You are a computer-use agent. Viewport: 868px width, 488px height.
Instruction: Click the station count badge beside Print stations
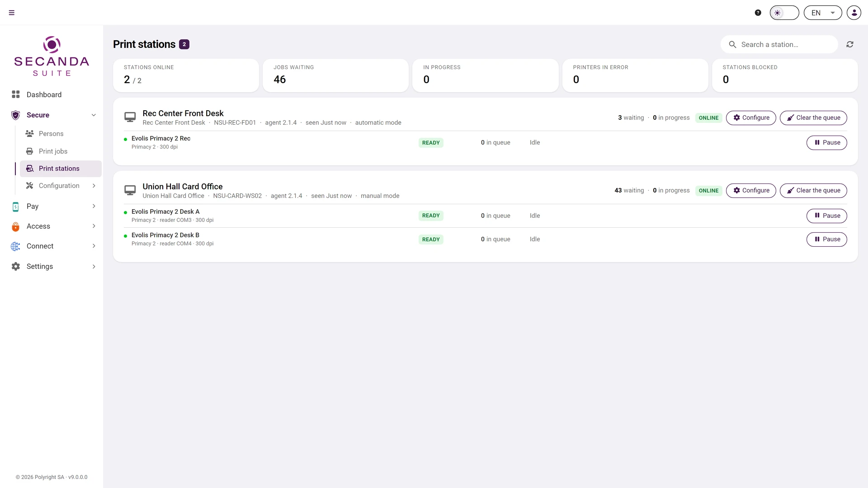tap(184, 44)
